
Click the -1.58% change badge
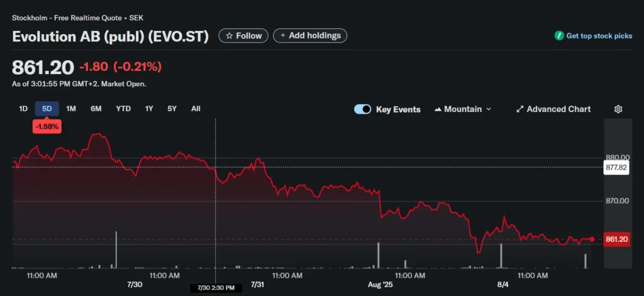[47, 127]
